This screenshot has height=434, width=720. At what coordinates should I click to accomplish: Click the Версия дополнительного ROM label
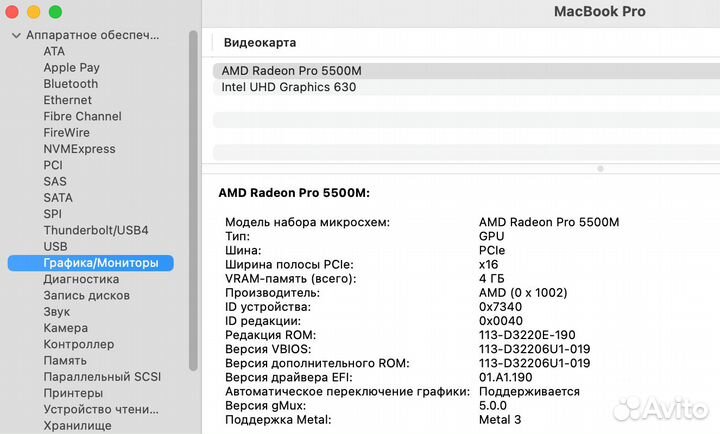coord(317,363)
